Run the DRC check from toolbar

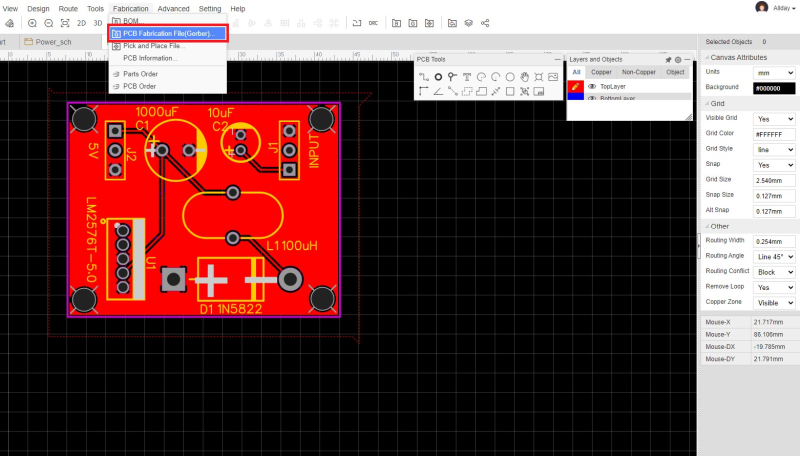pyautogui.click(x=373, y=23)
